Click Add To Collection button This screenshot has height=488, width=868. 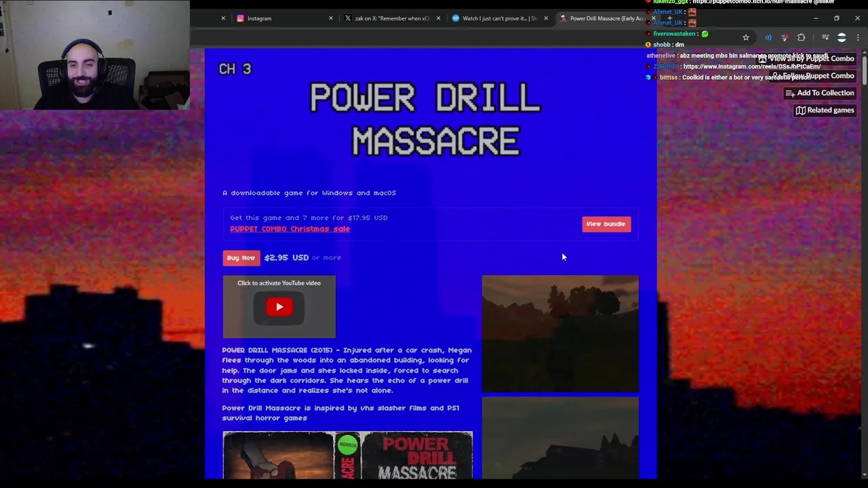(x=819, y=93)
